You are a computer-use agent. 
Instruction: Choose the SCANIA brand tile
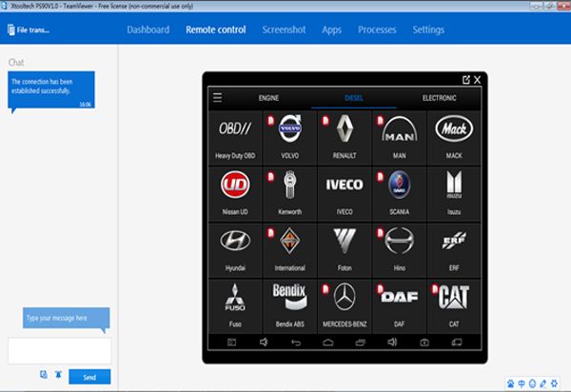tap(399, 194)
